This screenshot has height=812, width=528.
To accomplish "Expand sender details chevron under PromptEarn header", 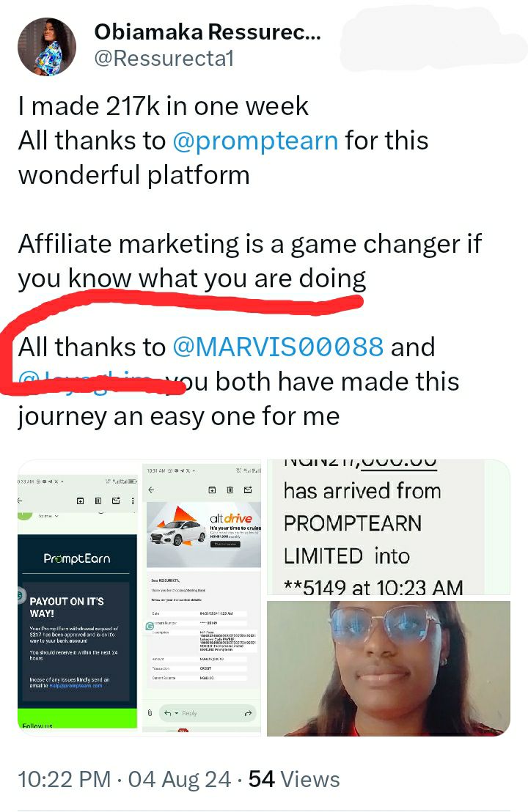I will pos(56,516).
